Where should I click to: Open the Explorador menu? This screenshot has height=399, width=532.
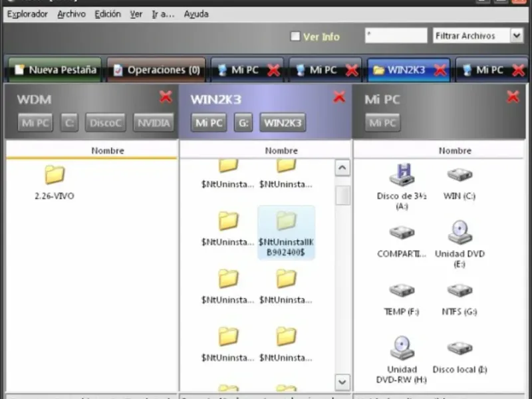[x=27, y=14]
